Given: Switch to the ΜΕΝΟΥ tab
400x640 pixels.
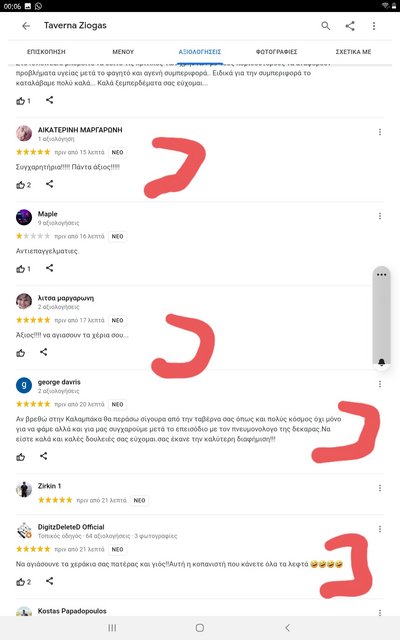Looking at the screenshot, I should [123, 52].
